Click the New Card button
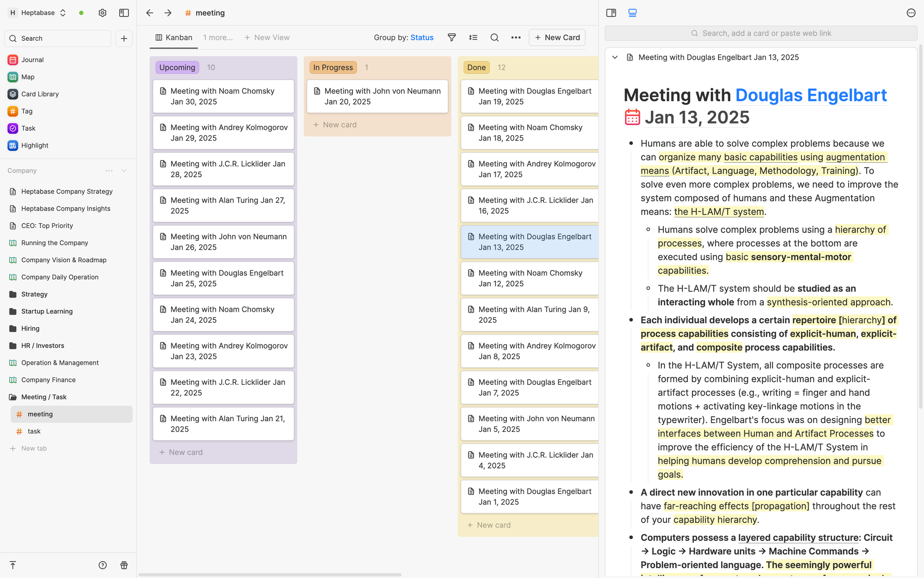The height and width of the screenshot is (578, 924). pos(557,37)
